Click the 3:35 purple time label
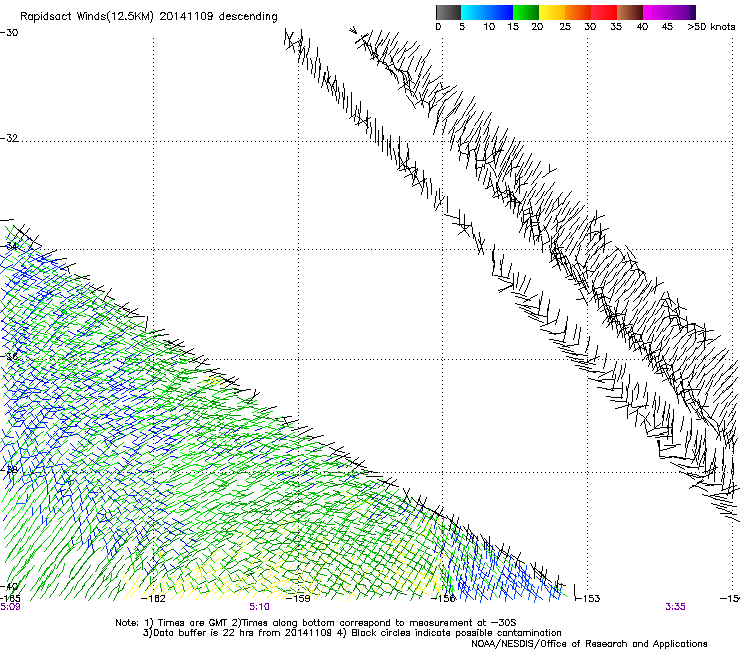 click(675, 607)
